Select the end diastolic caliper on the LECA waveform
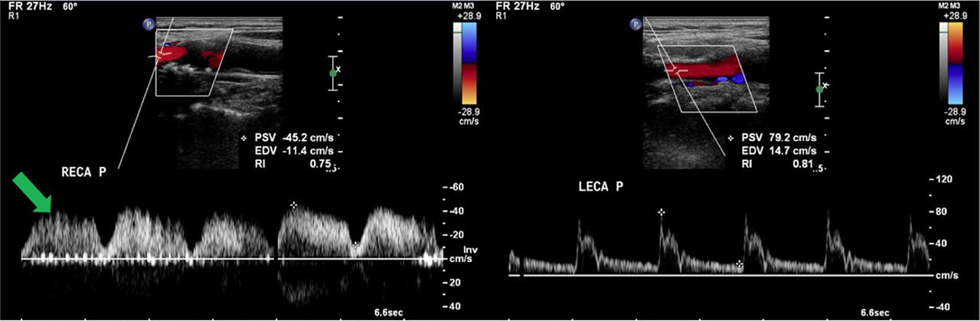The width and height of the screenshot is (980, 321). coord(739,264)
